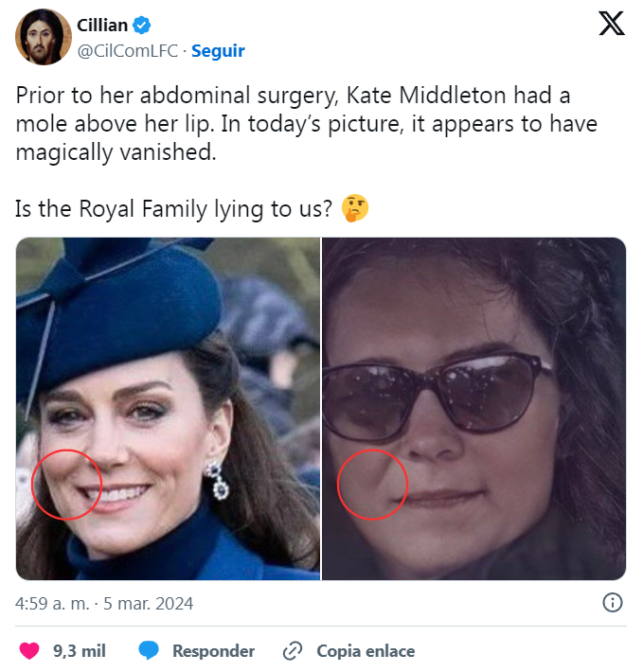Open the @CilComLFC handle link
The image size is (643, 672).
point(127,51)
